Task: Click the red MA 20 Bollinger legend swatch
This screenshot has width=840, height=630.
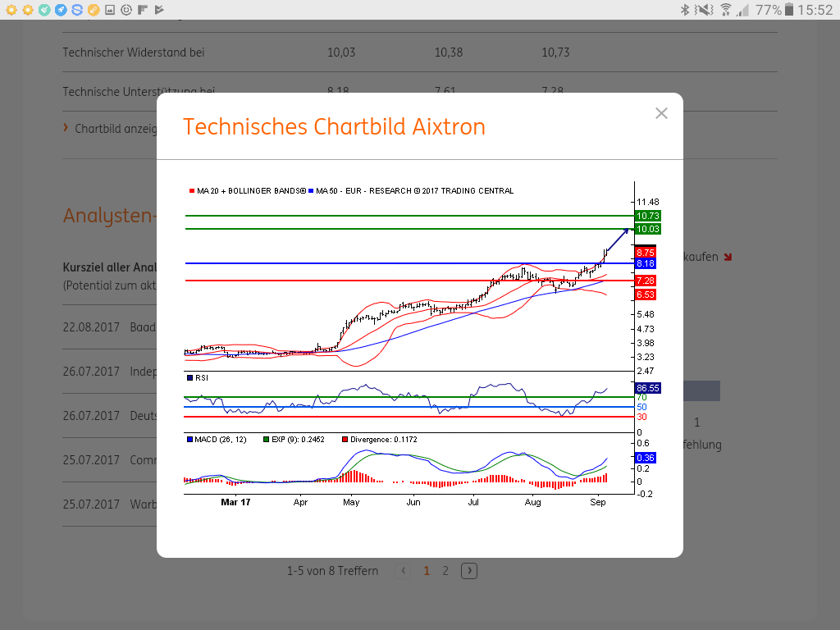Action: click(x=192, y=190)
